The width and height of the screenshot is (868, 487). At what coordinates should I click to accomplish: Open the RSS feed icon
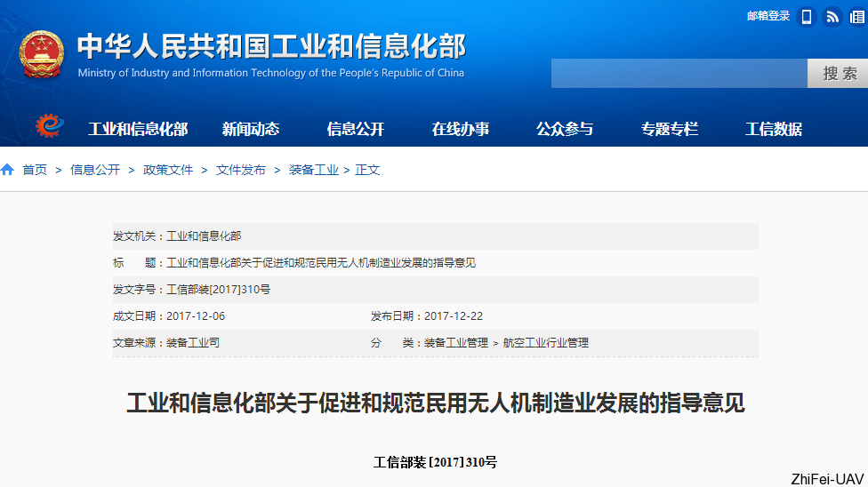(832, 17)
